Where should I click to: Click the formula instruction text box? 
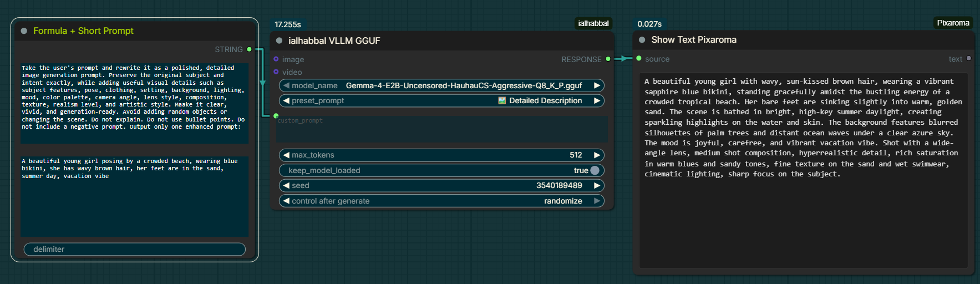click(135, 104)
